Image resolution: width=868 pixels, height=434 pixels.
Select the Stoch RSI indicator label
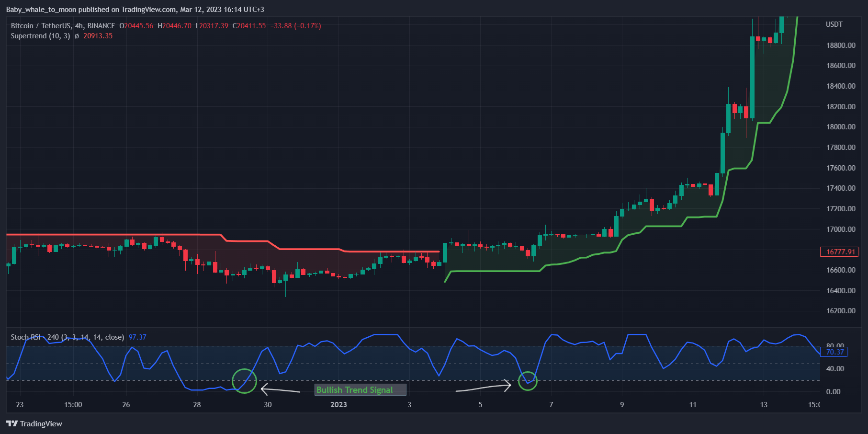[x=68, y=337]
